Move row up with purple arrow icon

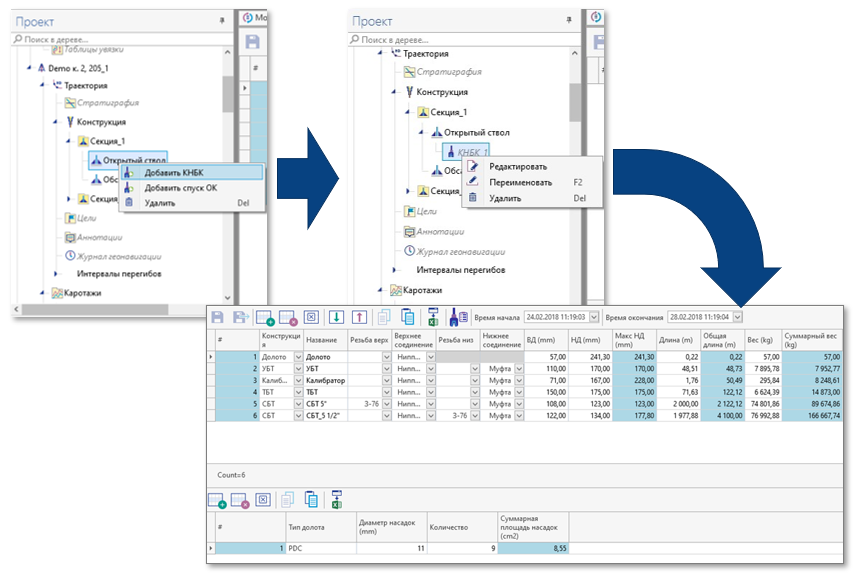pos(359,317)
